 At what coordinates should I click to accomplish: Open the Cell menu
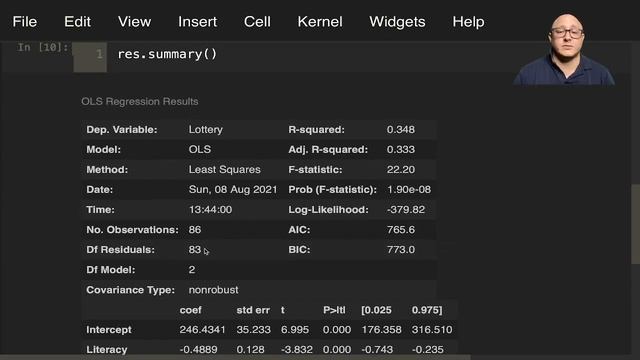tap(257, 22)
